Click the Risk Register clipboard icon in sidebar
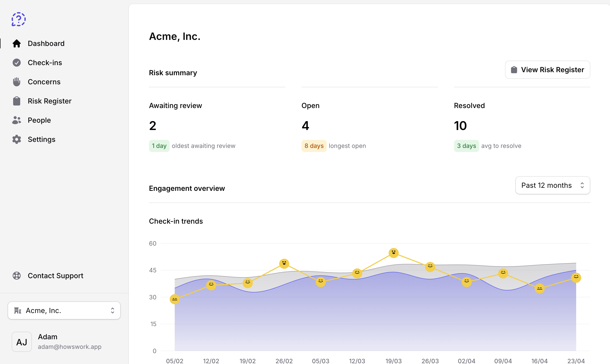The image size is (610, 364). pos(17,101)
